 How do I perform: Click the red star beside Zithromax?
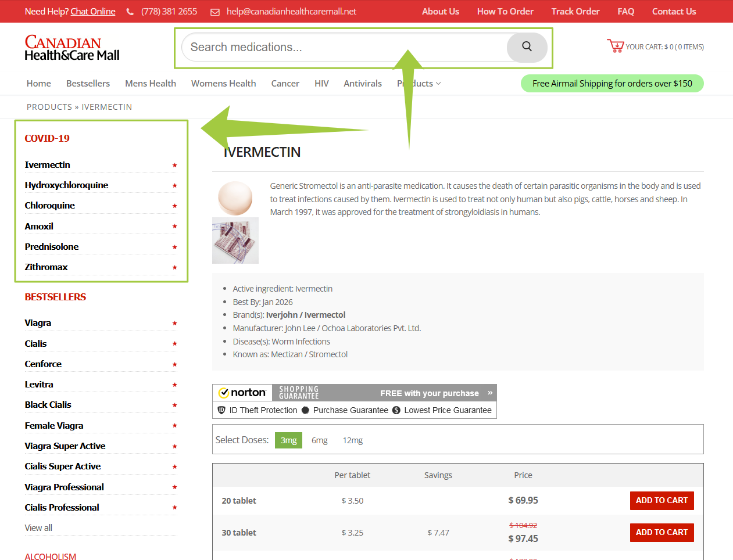click(174, 268)
